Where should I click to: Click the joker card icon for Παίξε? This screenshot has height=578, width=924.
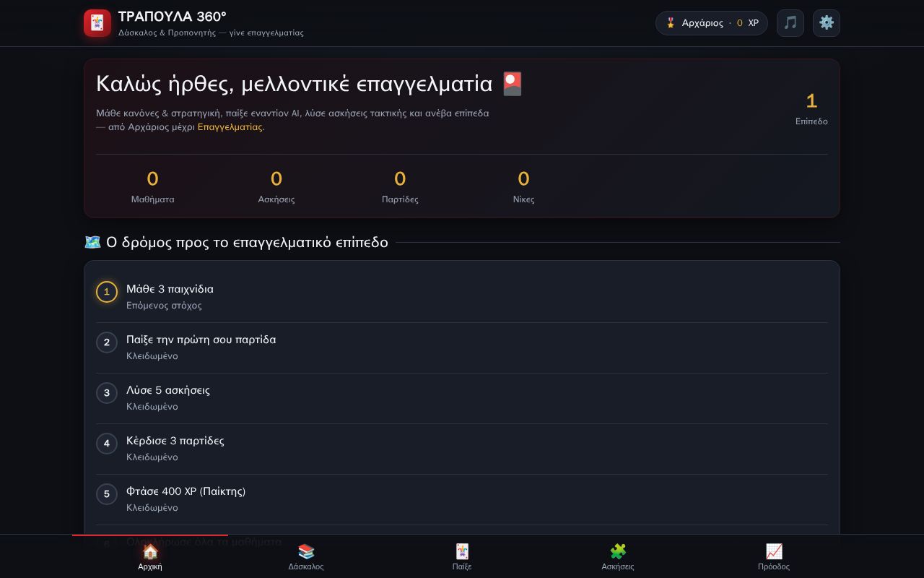pos(462,552)
